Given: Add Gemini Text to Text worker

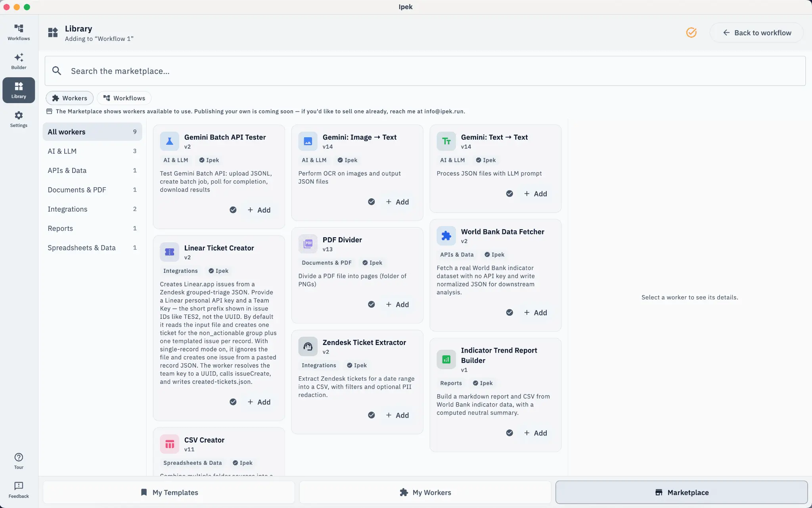Looking at the screenshot, I should [535, 194].
